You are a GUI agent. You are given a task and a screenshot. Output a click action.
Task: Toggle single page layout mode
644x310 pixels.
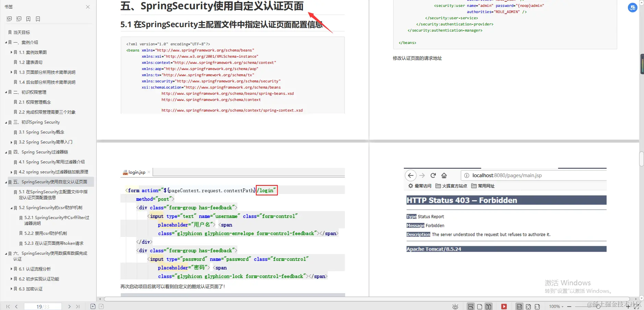point(479,306)
